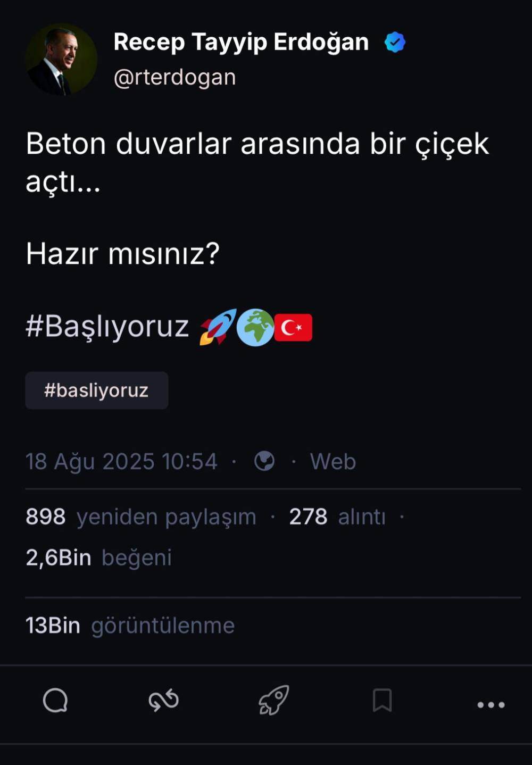Click the 13Bin görüntülenme view count

[130, 626]
